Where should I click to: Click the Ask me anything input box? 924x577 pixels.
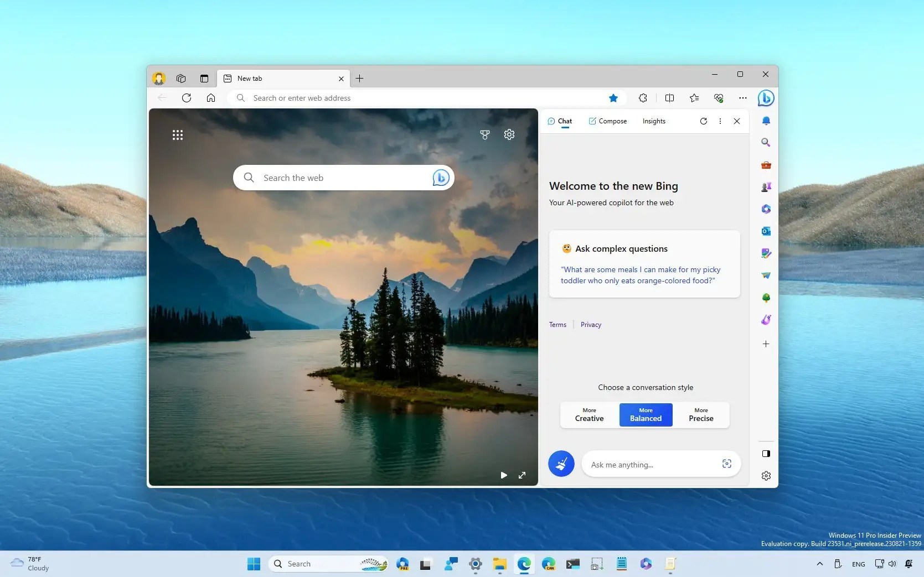653,464
